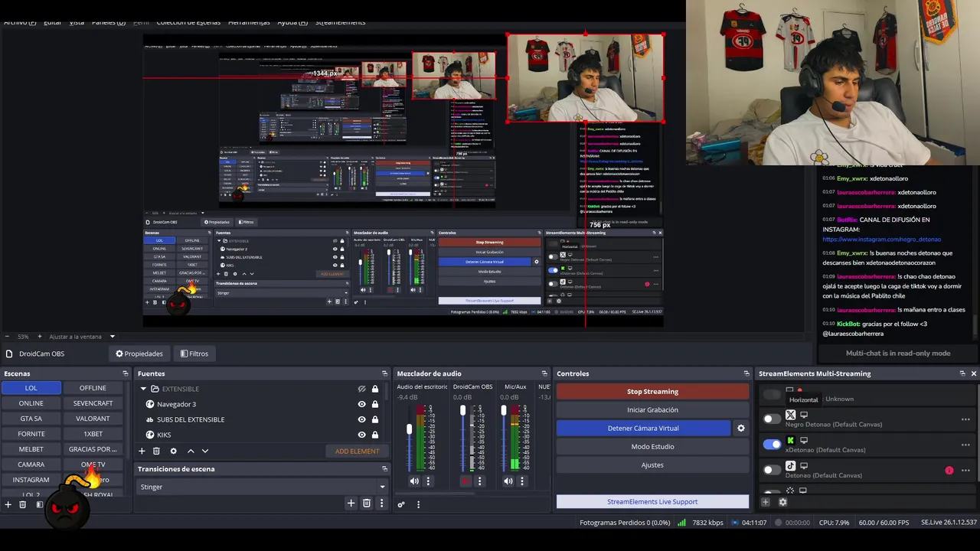This screenshot has height=551, width=980.
Task: Unmute the DroidCam OBS red speaker icon
Action: (x=465, y=481)
